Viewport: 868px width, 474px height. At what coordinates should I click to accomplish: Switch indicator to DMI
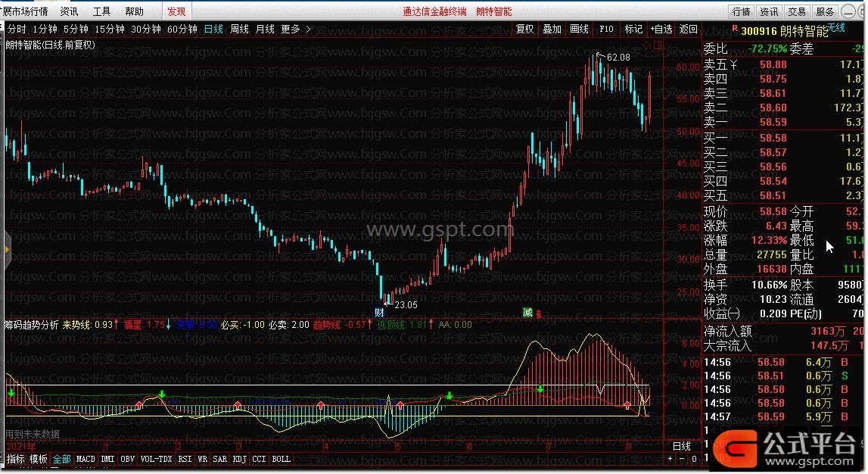[x=108, y=459]
